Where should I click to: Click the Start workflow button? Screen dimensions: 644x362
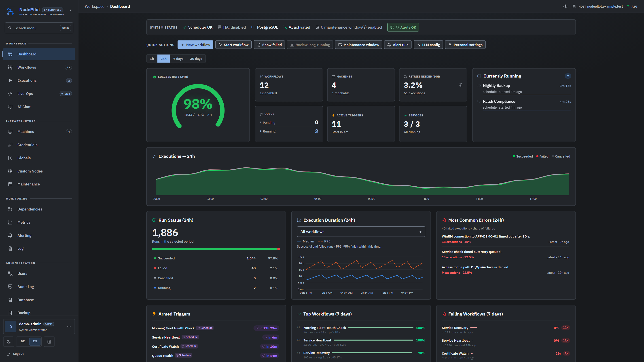[233, 45]
